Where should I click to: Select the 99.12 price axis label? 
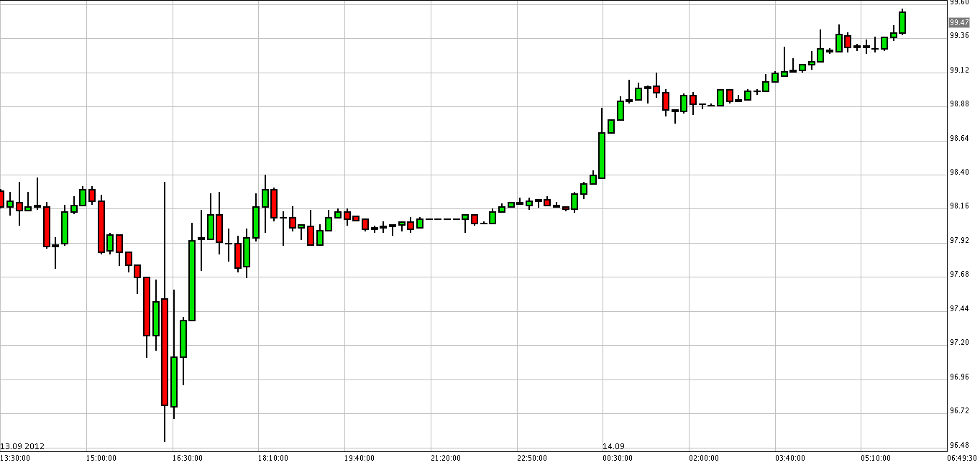(959, 70)
